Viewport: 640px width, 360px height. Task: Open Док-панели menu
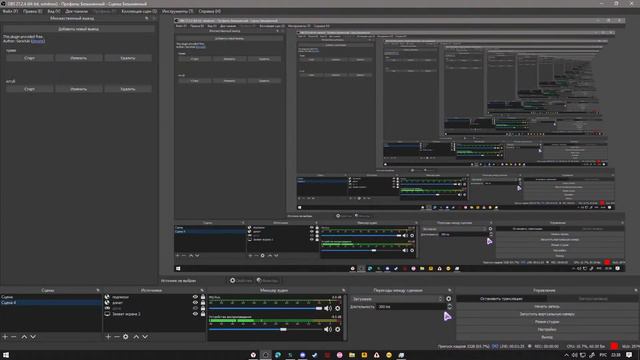click(77, 11)
